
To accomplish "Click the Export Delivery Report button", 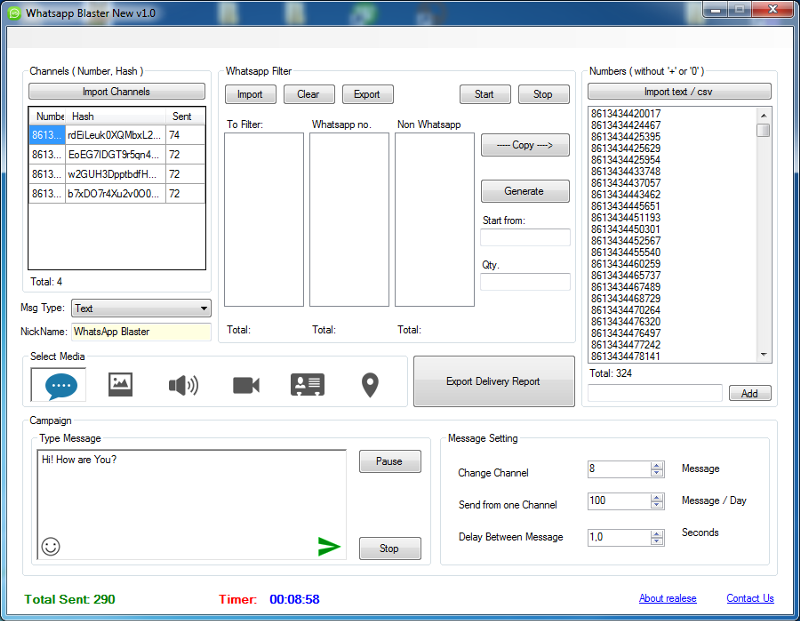I will coord(493,381).
